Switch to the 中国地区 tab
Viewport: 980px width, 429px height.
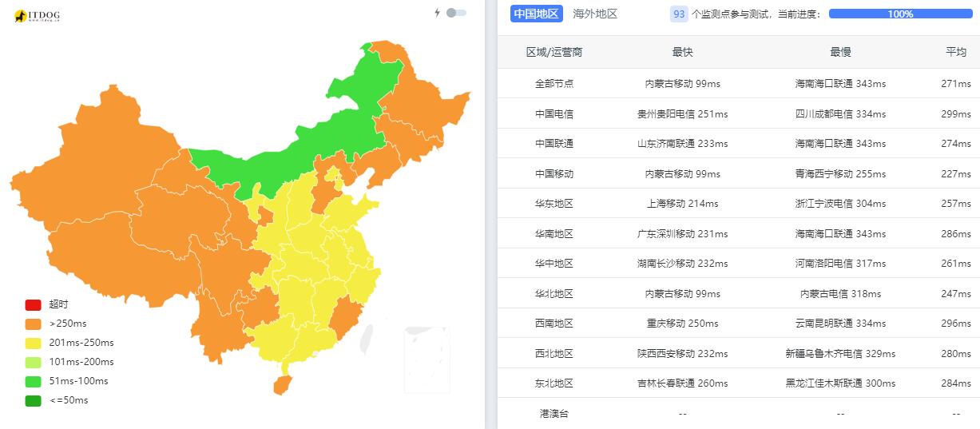click(x=536, y=14)
